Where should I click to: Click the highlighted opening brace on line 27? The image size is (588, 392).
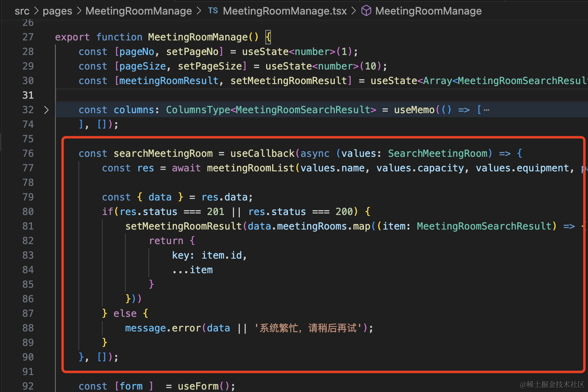[x=268, y=37]
